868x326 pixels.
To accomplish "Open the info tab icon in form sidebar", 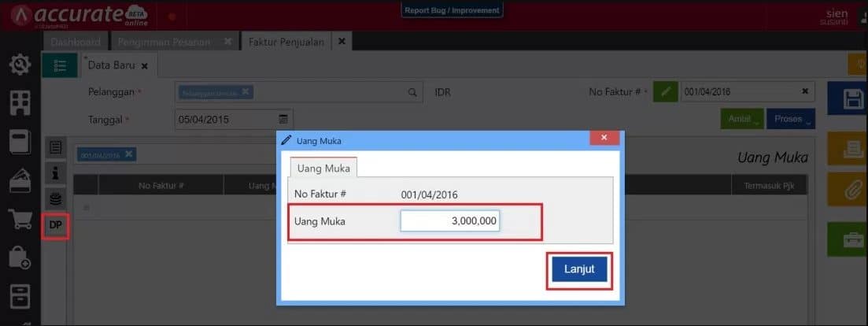I will click(55, 172).
